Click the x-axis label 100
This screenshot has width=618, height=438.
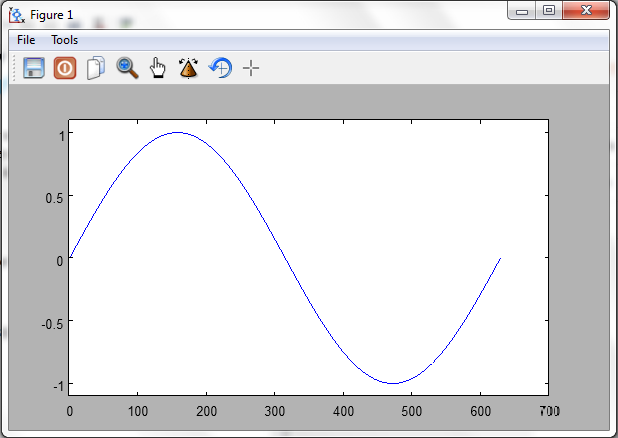pyautogui.click(x=138, y=412)
